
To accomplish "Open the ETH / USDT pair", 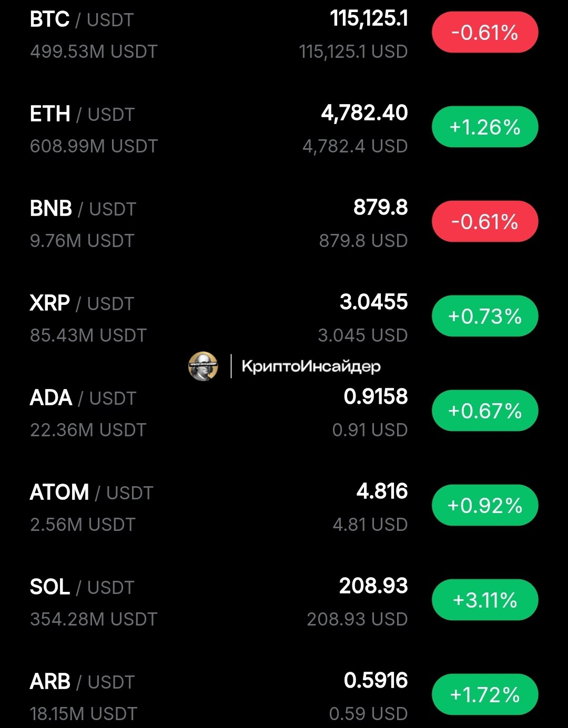I will click(284, 129).
